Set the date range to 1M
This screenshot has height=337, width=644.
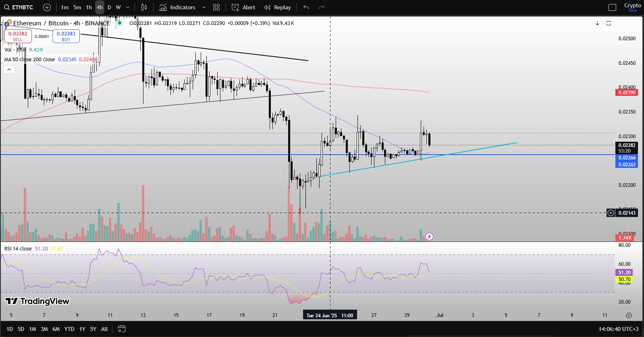point(33,329)
